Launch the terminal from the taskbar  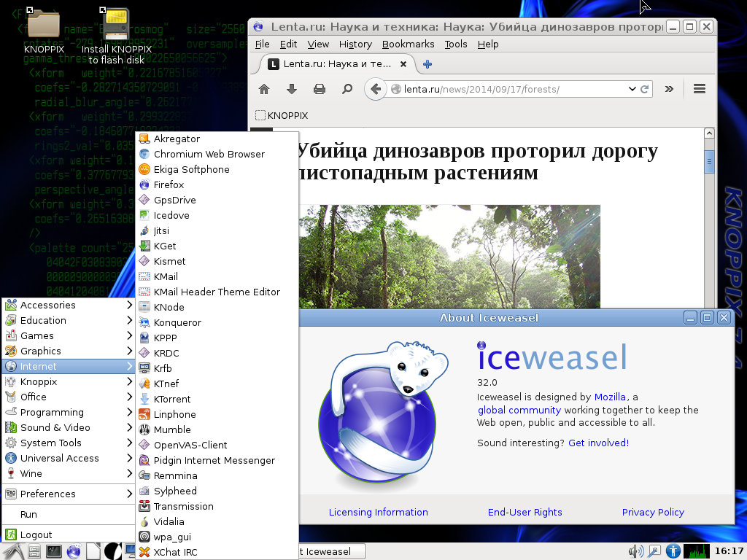click(53, 551)
